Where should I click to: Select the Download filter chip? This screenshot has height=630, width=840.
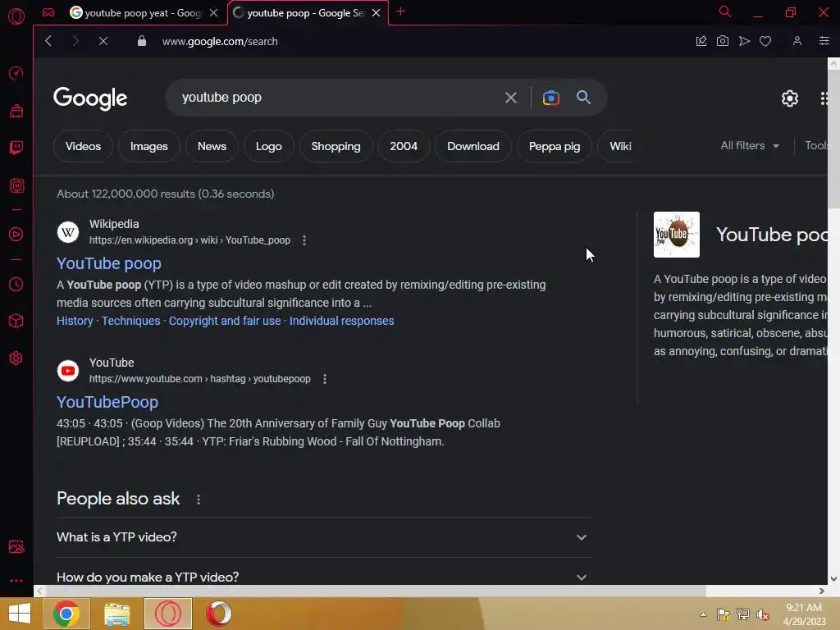point(473,146)
